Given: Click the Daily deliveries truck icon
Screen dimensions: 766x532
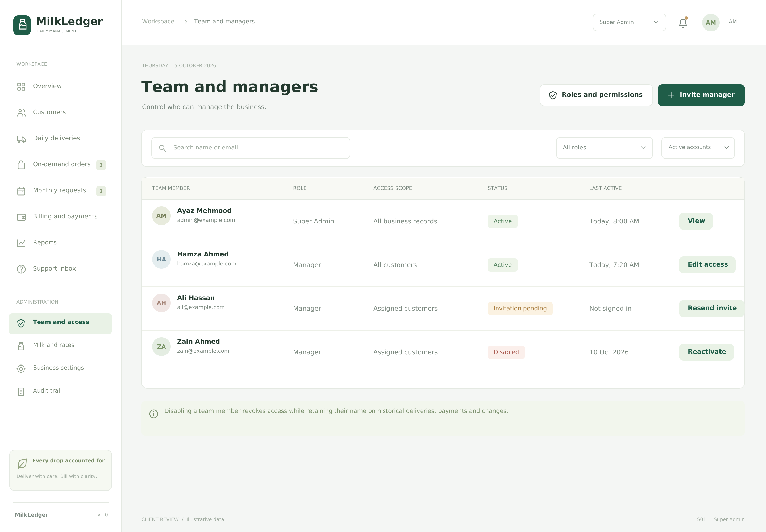Looking at the screenshot, I should point(21,139).
